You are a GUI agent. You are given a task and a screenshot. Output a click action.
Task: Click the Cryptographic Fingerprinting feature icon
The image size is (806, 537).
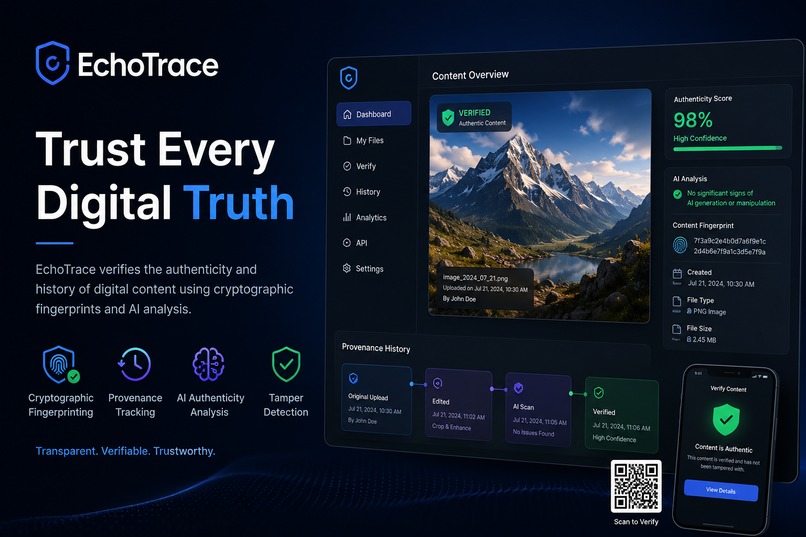click(60, 364)
